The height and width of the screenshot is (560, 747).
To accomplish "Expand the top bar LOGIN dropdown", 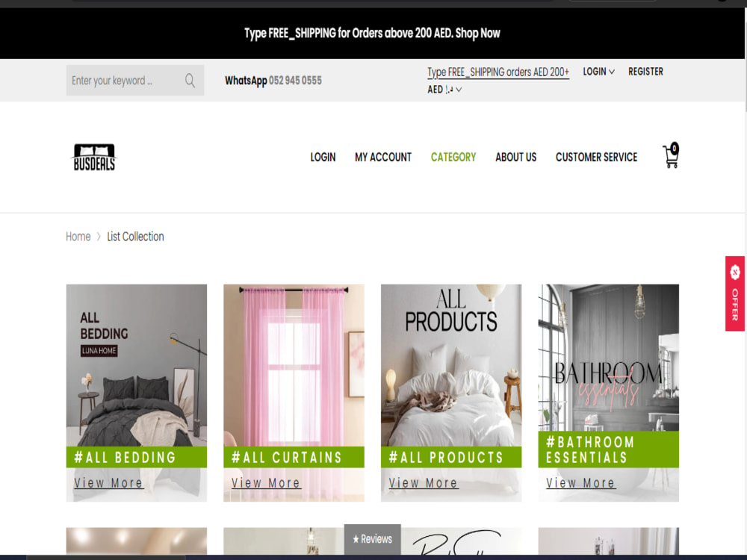I will [599, 72].
